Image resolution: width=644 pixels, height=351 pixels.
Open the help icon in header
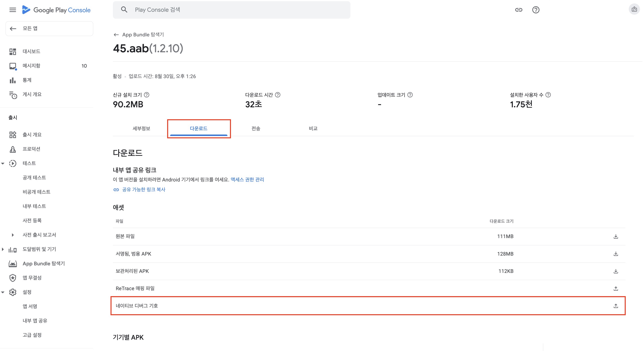click(x=535, y=10)
